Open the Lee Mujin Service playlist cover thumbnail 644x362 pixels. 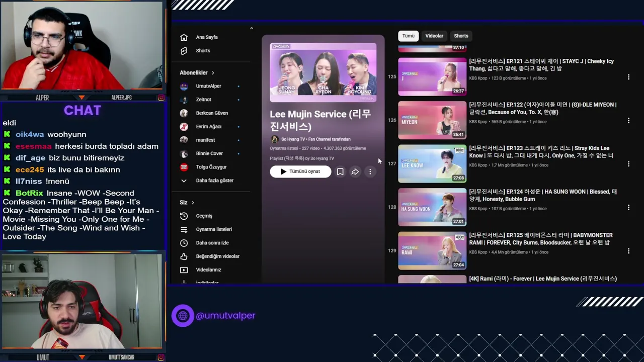(323, 72)
